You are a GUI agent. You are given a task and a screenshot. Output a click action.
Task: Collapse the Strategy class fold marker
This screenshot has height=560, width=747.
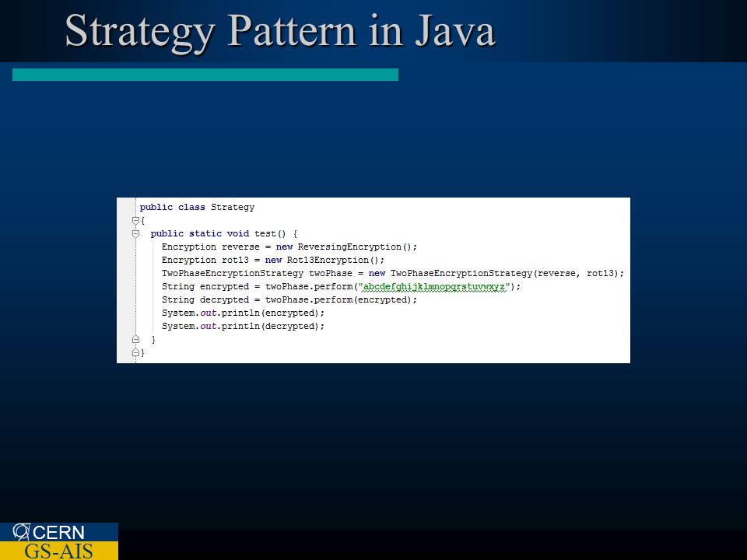(135, 220)
